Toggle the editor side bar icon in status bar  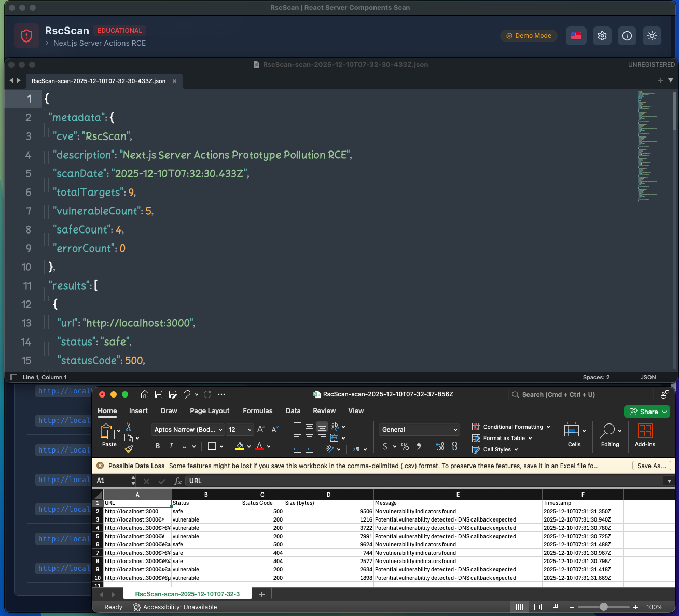tap(13, 377)
